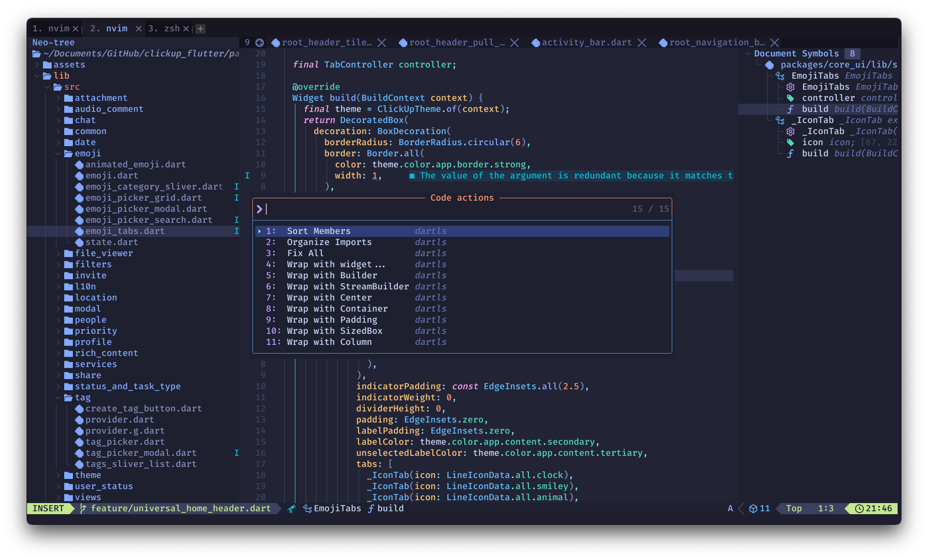Click the back arrow icon in bufferline
This screenshot has width=928, height=560.
pyautogui.click(x=260, y=42)
